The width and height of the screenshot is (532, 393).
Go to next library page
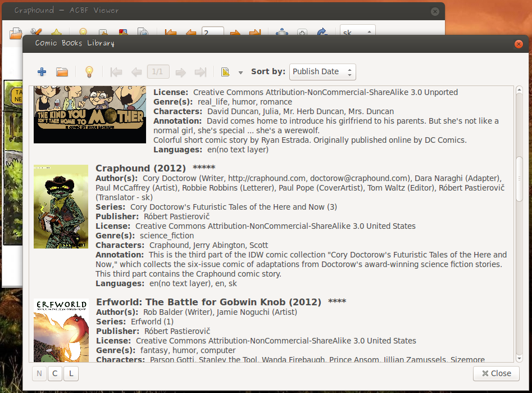coord(180,72)
